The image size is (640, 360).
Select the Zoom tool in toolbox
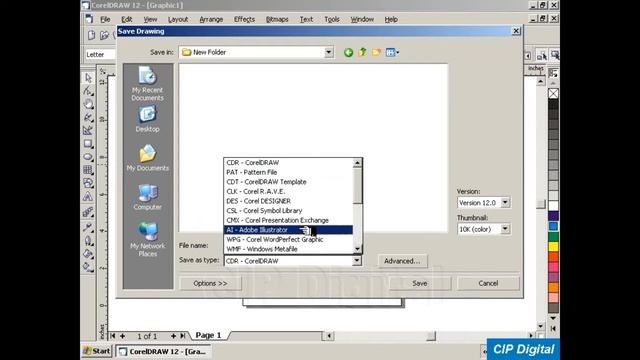88,104
